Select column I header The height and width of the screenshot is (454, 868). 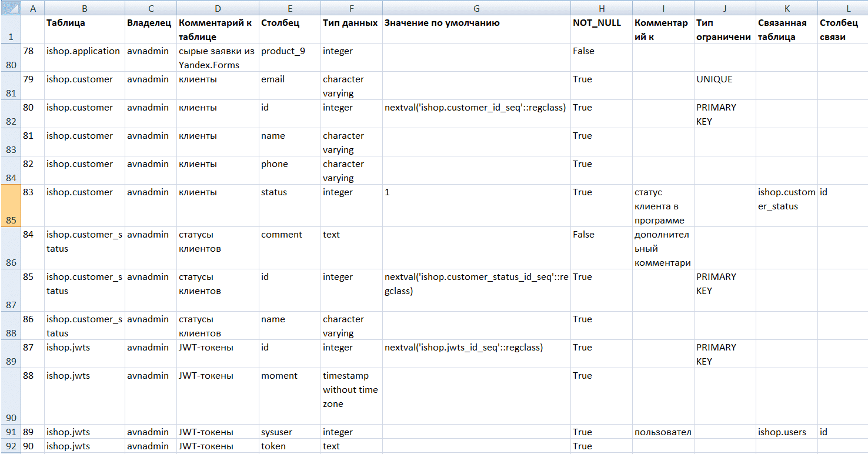[663, 8]
